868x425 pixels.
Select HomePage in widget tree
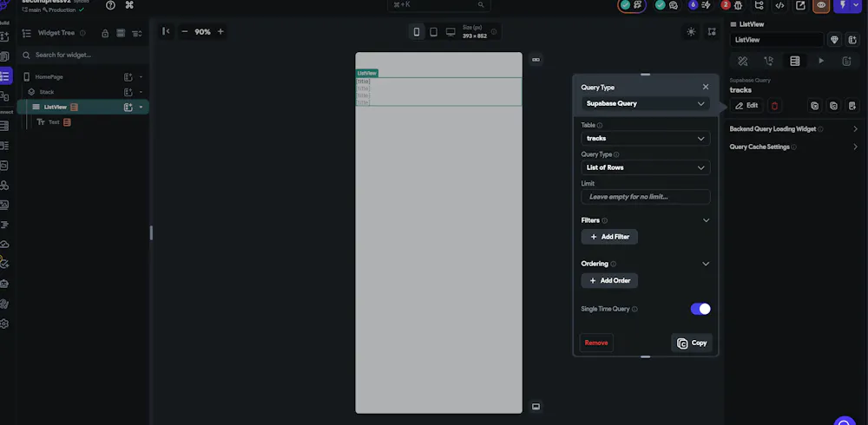[x=49, y=77]
